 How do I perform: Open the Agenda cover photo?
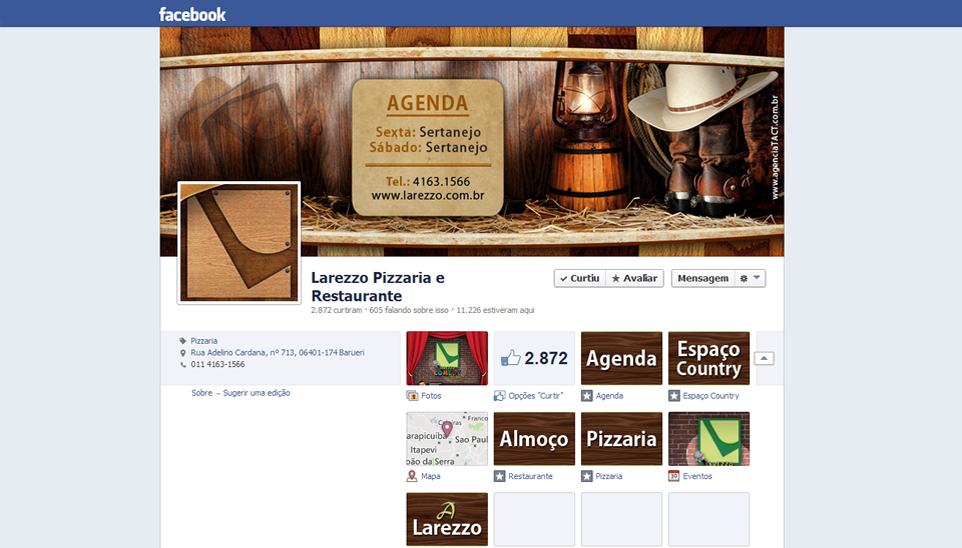pyautogui.click(x=472, y=141)
